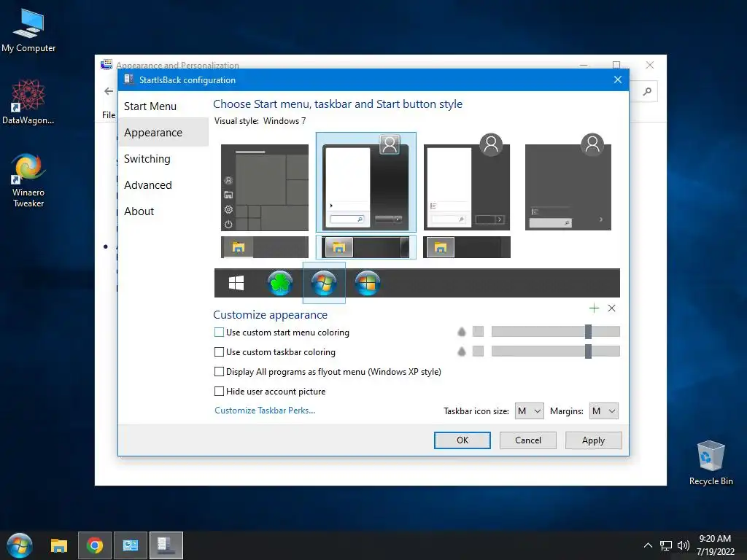Click start menu color swatch

(478, 332)
